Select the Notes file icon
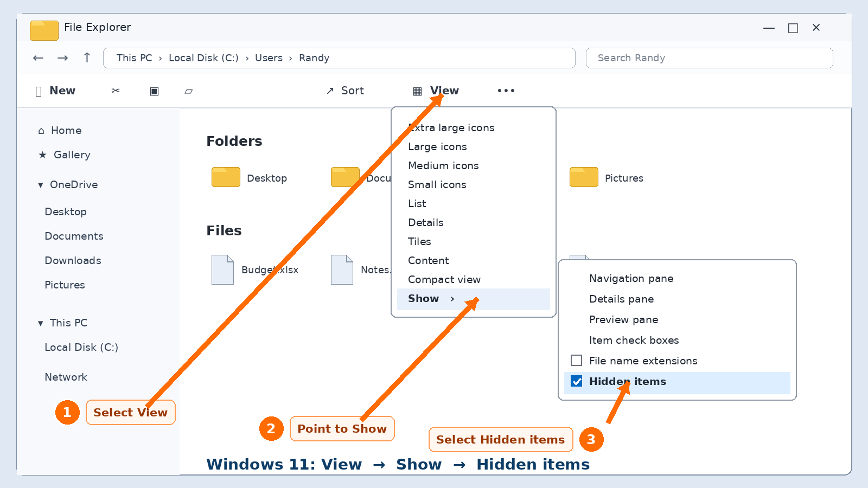The image size is (868, 488). (342, 269)
